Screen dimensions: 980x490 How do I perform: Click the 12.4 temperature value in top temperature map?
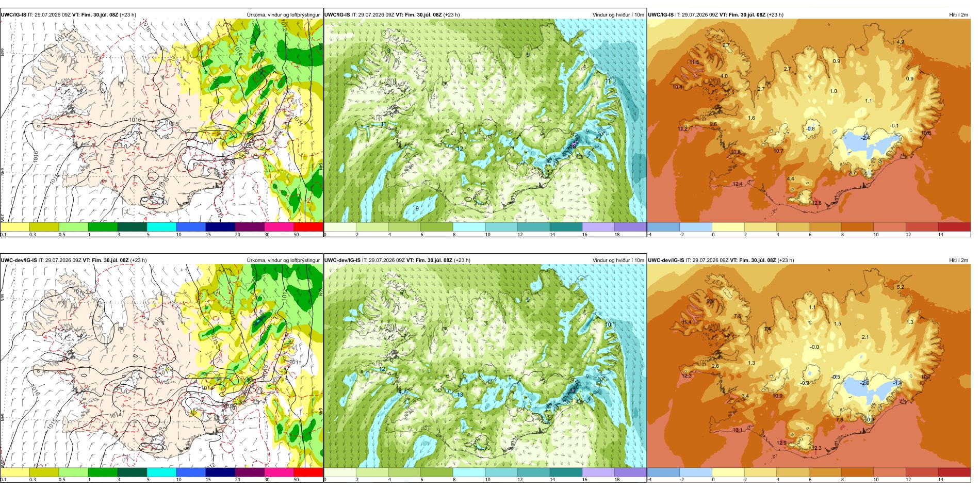point(738,184)
